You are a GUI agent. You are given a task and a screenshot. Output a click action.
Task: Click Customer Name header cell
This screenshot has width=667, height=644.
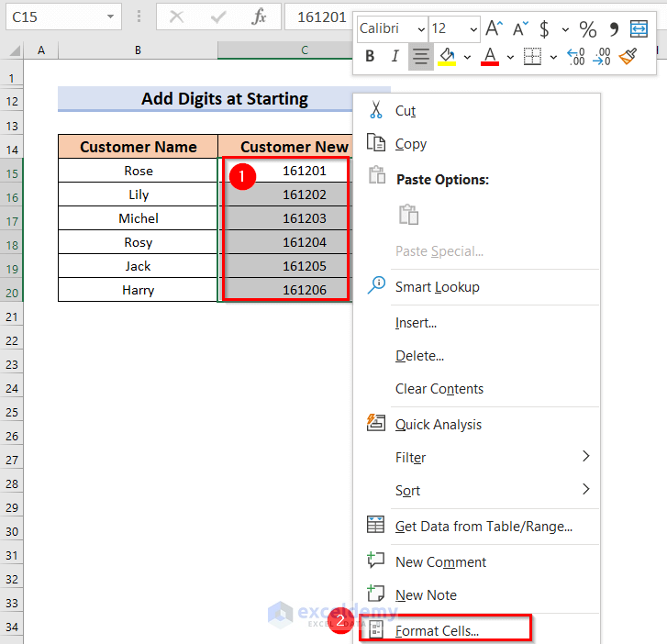click(138, 147)
